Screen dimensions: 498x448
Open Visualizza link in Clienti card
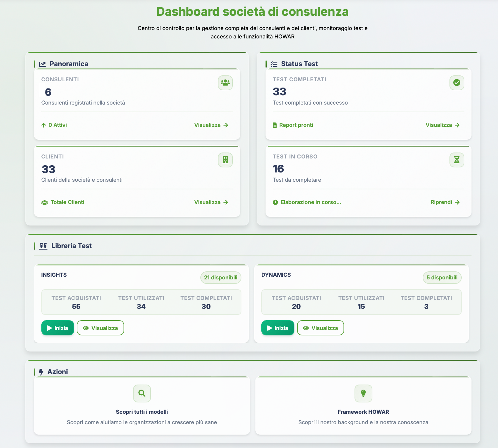click(211, 202)
